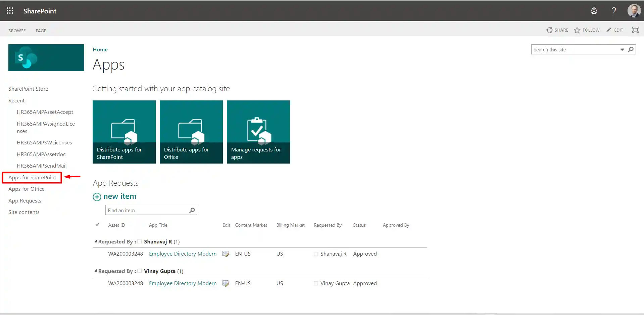Collapse the Requested By Shanavaj R group
This screenshot has height=315, width=644.
pyautogui.click(x=96, y=241)
